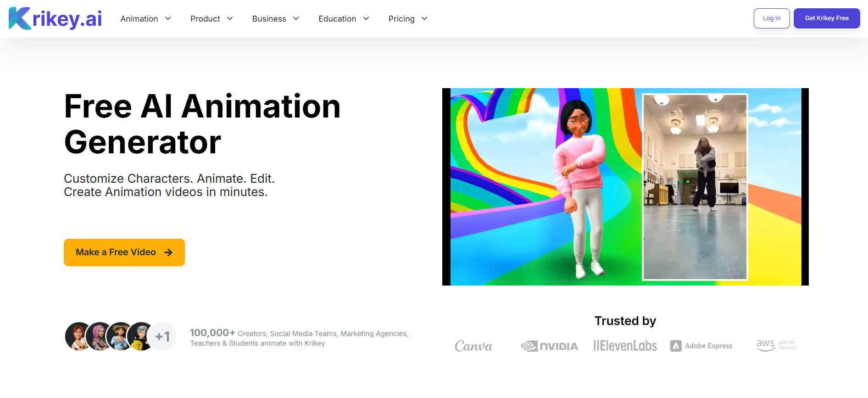The height and width of the screenshot is (398, 868).
Task: Click the NVIDIA logo
Action: [549, 346]
